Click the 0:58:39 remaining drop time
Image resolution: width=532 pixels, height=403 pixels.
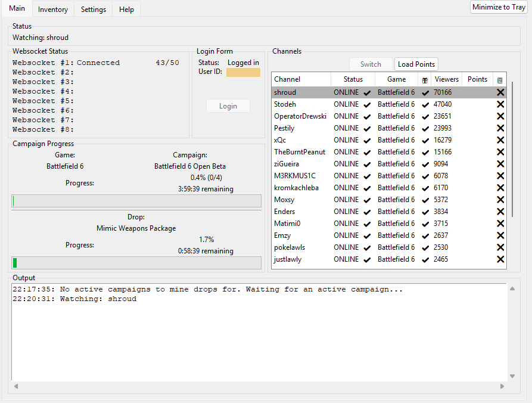pyautogui.click(x=206, y=251)
